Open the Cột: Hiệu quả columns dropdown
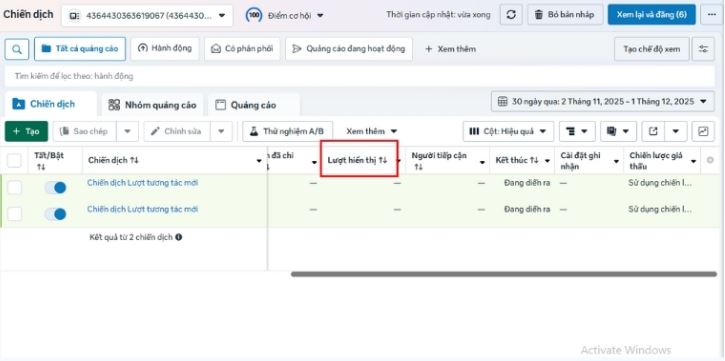The height and width of the screenshot is (361, 725). pos(508,131)
